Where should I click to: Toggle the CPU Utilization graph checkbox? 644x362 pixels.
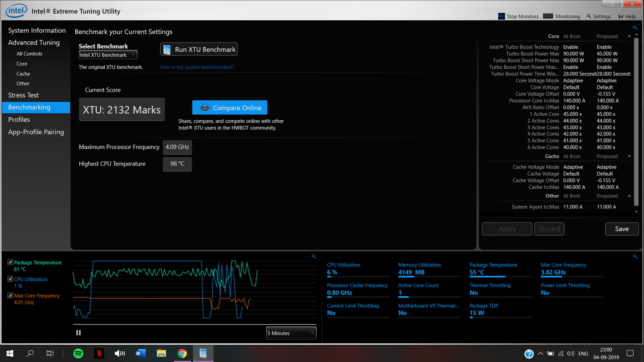10,279
